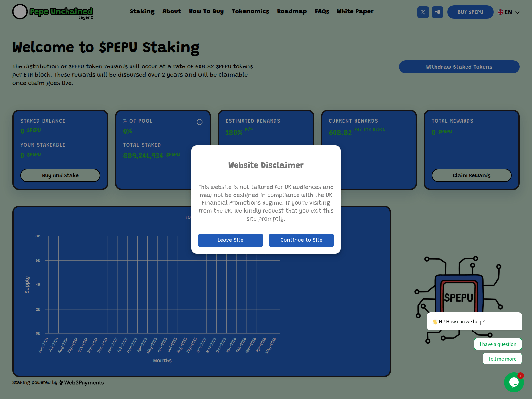This screenshot has height=399, width=532.
Task: Open the Roadmap nav link
Action: pyautogui.click(x=292, y=11)
